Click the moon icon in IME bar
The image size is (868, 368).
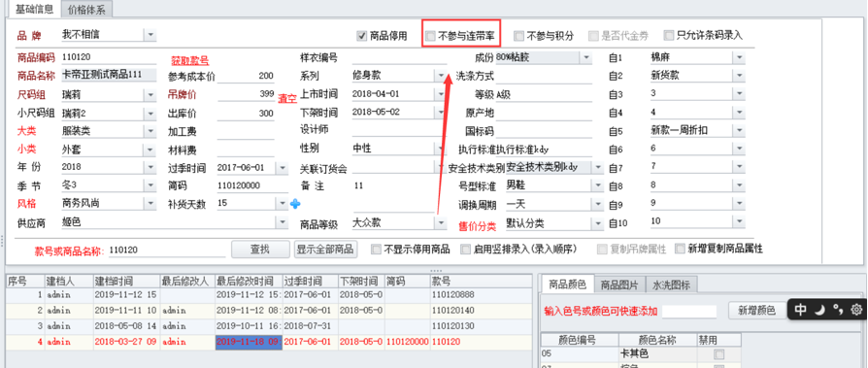point(820,310)
